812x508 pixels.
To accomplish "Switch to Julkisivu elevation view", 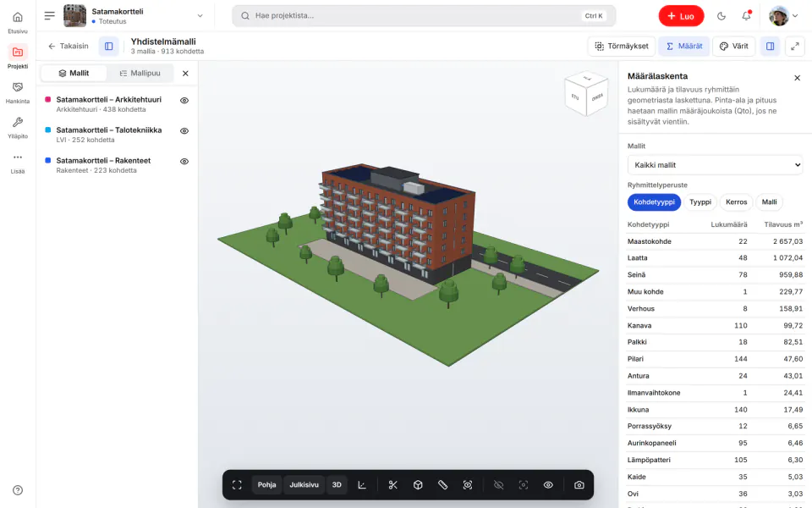I will pos(304,485).
